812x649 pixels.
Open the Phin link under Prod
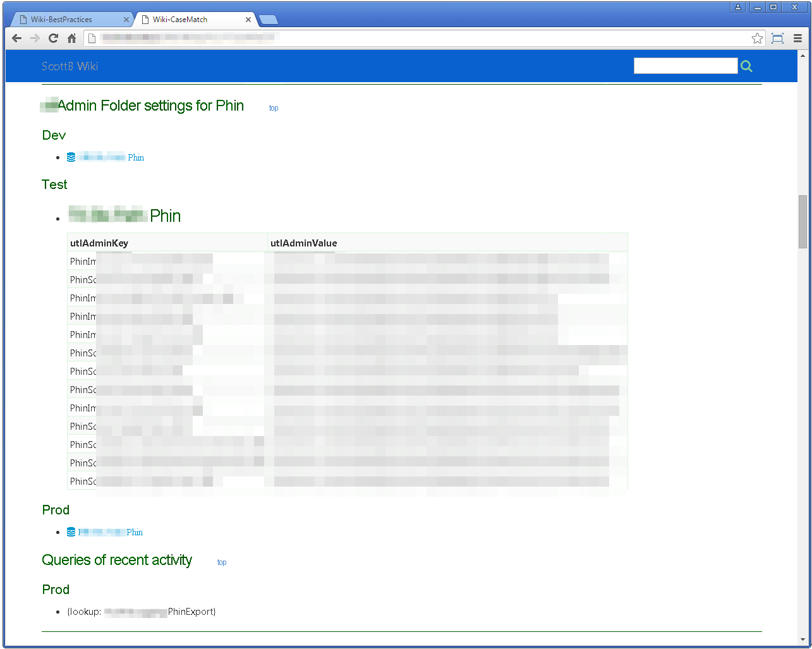click(134, 532)
